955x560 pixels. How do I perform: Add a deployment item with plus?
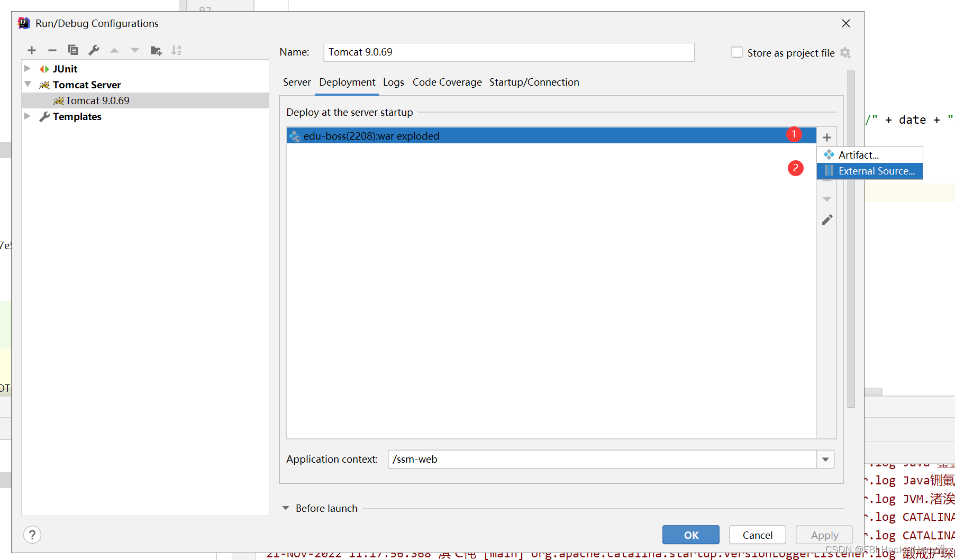[x=827, y=137]
